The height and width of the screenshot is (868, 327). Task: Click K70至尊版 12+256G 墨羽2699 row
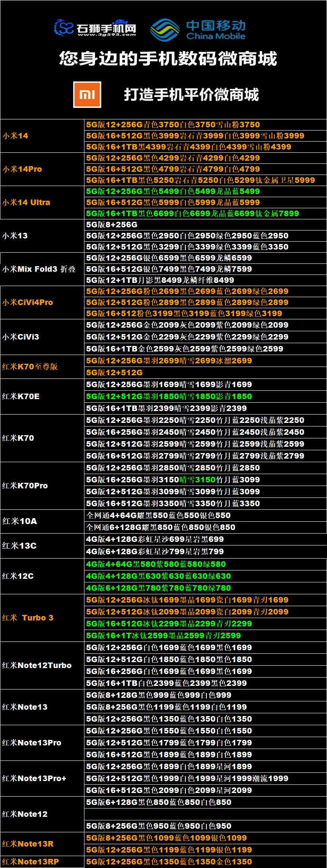point(206,361)
